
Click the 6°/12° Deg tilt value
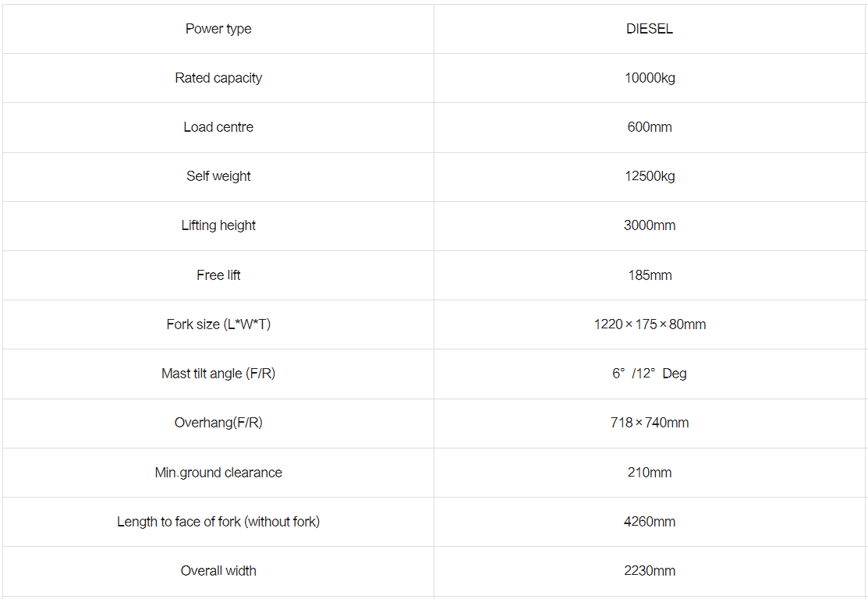pyautogui.click(x=649, y=374)
